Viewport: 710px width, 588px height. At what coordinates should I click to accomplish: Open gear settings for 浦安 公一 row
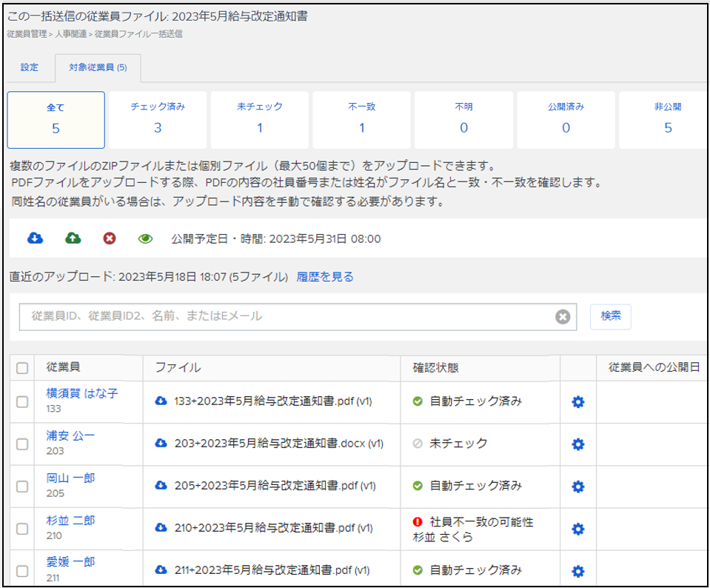(x=578, y=444)
